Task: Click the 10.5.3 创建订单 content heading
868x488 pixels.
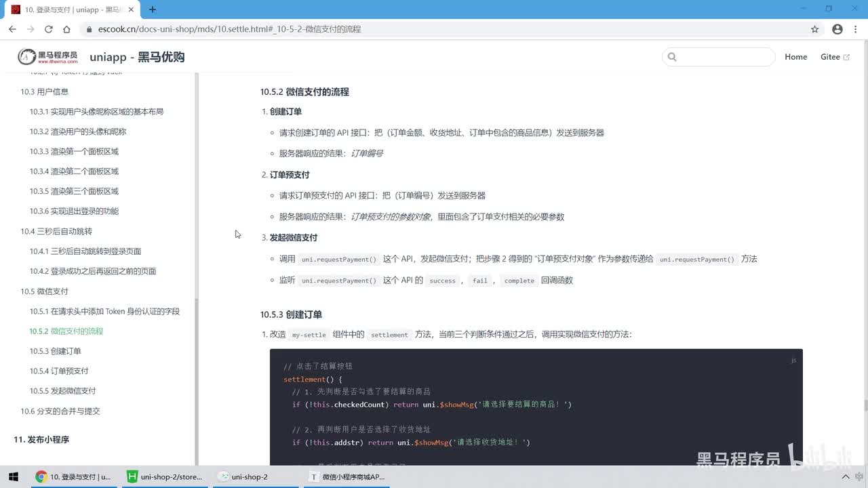Action: click(x=291, y=314)
